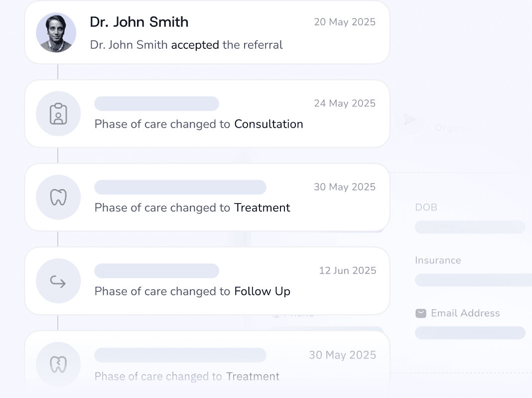Click the DOB field placeholder
This screenshot has height=398, width=532.
470,227
